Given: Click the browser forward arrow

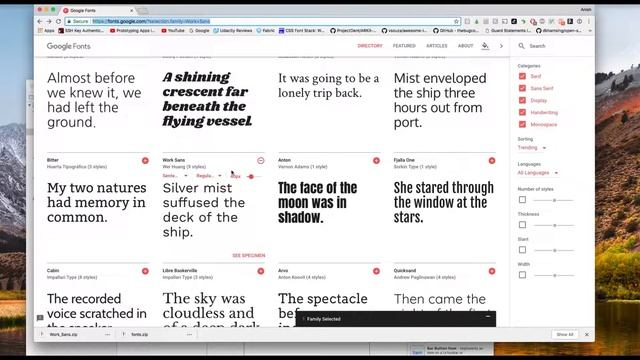Looking at the screenshot, I should pyautogui.click(x=49, y=21).
